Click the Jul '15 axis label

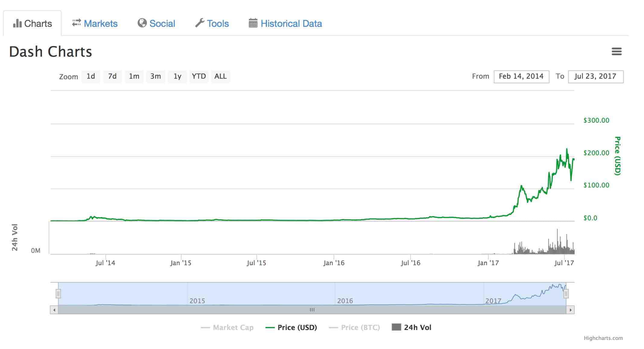256,263
